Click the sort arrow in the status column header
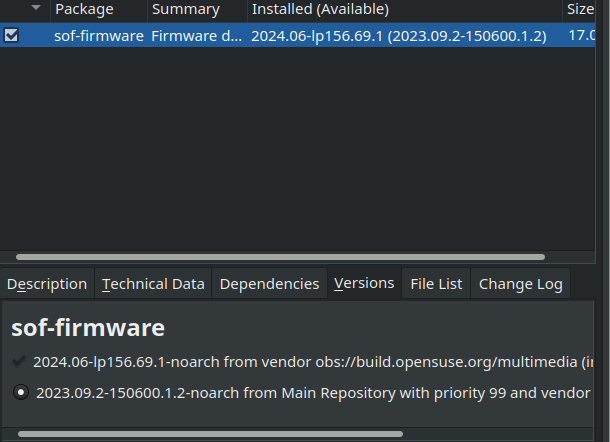The width and height of the screenshot is (610, 442). coord(37,9)
